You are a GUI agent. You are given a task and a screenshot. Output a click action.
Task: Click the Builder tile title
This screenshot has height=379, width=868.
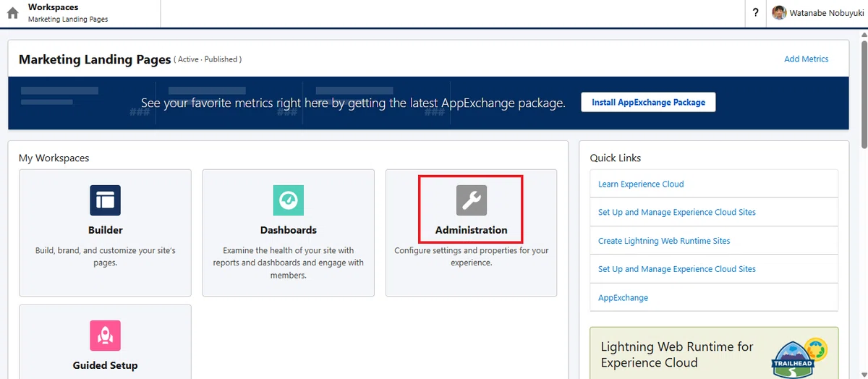[x=105, y=230]
